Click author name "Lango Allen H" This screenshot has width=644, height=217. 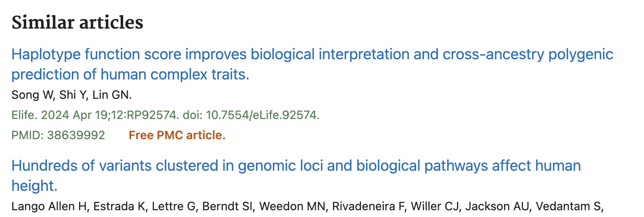click(x=48, y=206)
